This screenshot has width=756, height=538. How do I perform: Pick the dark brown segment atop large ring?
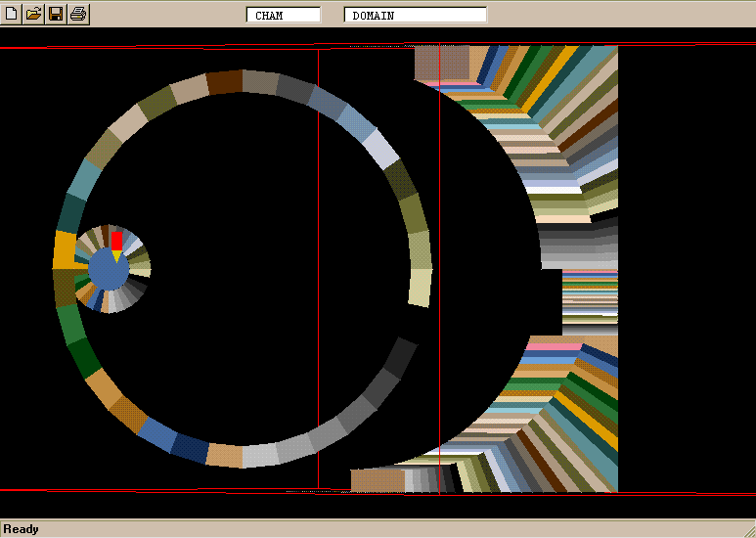coord(224,82)
